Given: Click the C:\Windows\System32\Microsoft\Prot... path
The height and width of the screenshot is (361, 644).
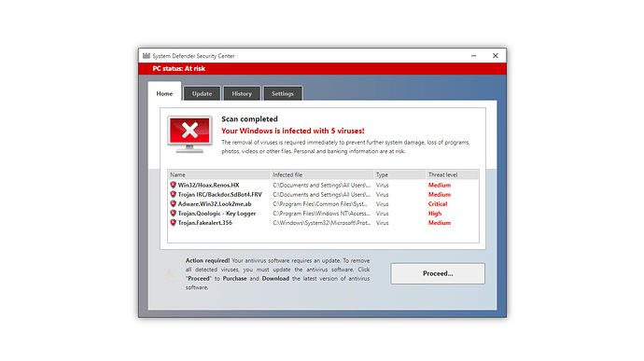Looking at the screenshot, I should (322, 223).
